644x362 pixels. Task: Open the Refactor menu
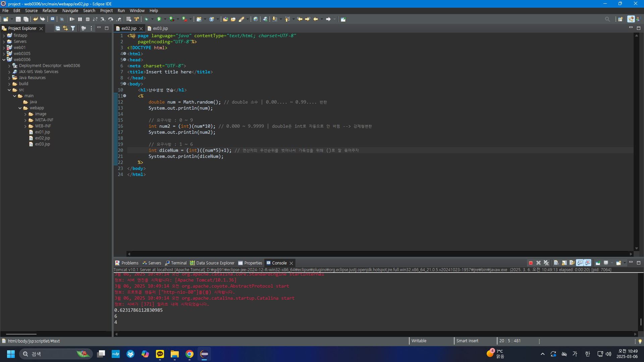pyautogui.click(x=50, y=11)
